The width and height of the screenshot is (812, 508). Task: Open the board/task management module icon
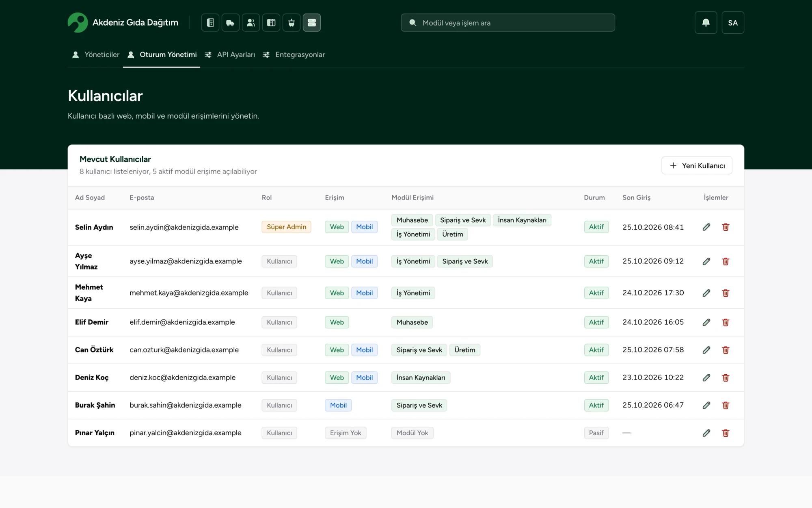(x=271, y=23)
